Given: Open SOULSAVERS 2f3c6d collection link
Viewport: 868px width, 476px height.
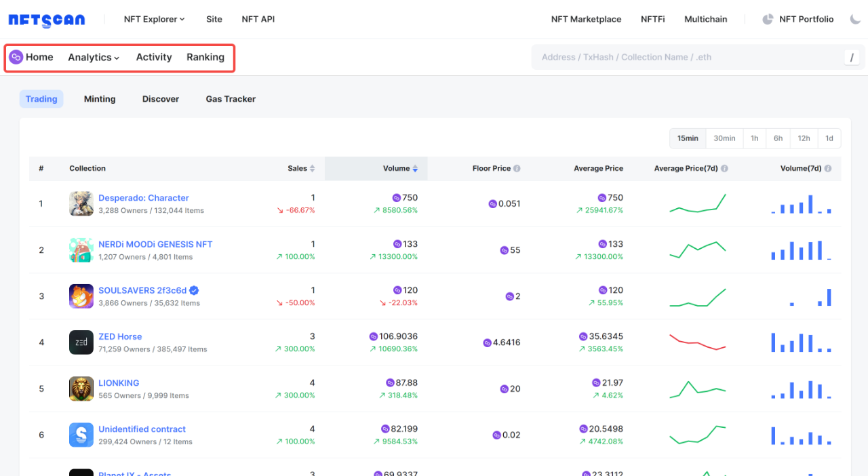Looking at the screenshot, I should click(142, 290).
